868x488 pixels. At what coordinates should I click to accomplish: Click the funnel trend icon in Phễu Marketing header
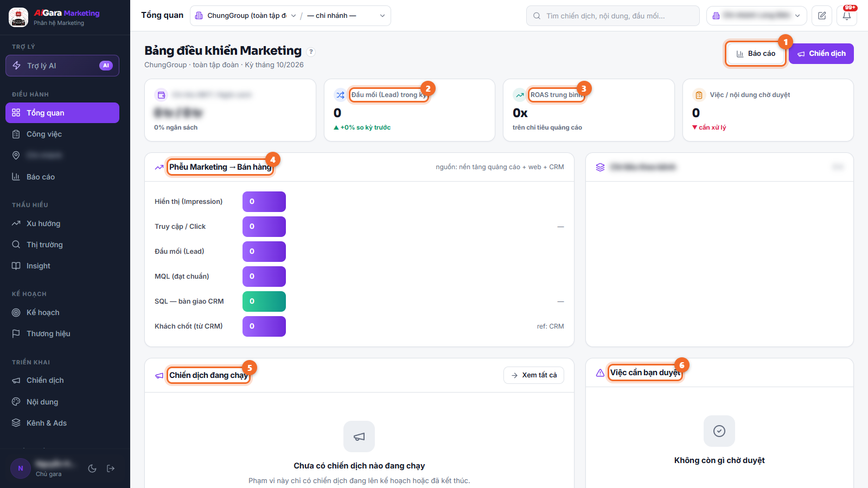159,167
